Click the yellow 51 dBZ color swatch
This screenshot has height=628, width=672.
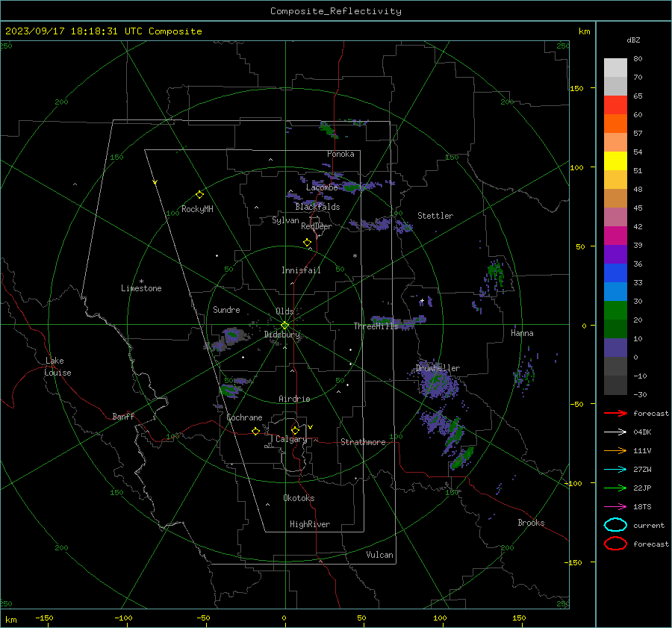615,161
